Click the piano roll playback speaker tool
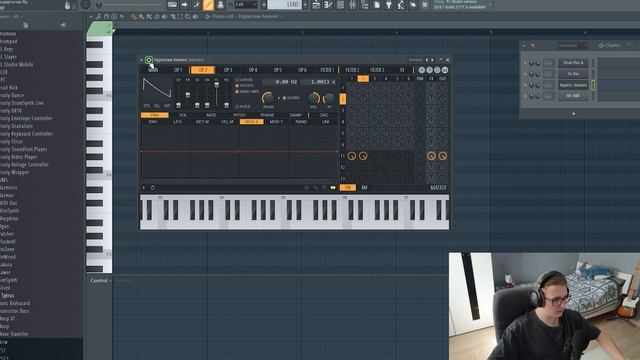Screen dimensions: 640x360 196,17
